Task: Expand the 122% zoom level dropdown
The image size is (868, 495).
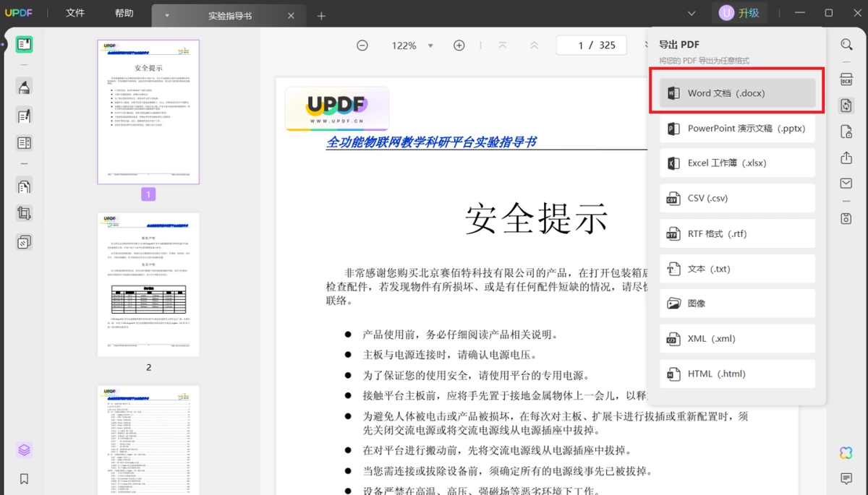Action: pyautogui.click(x=430, y=46)
